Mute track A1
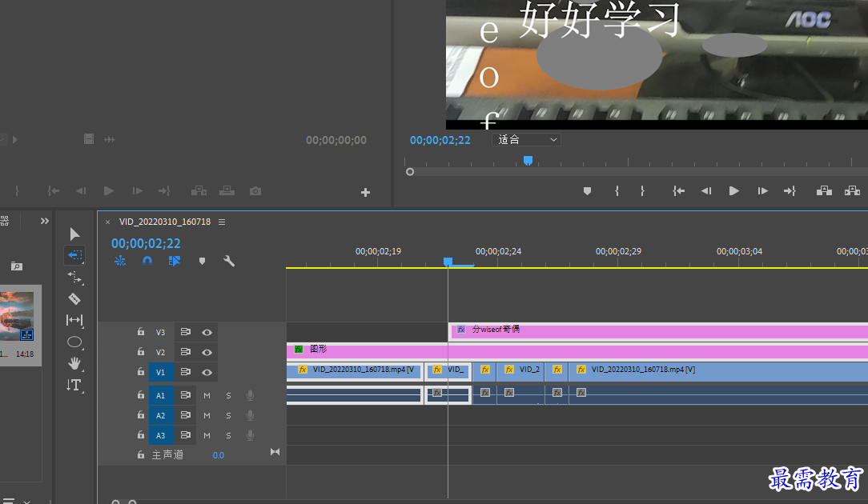Screen dimensions: 868x504 point(207,395)
